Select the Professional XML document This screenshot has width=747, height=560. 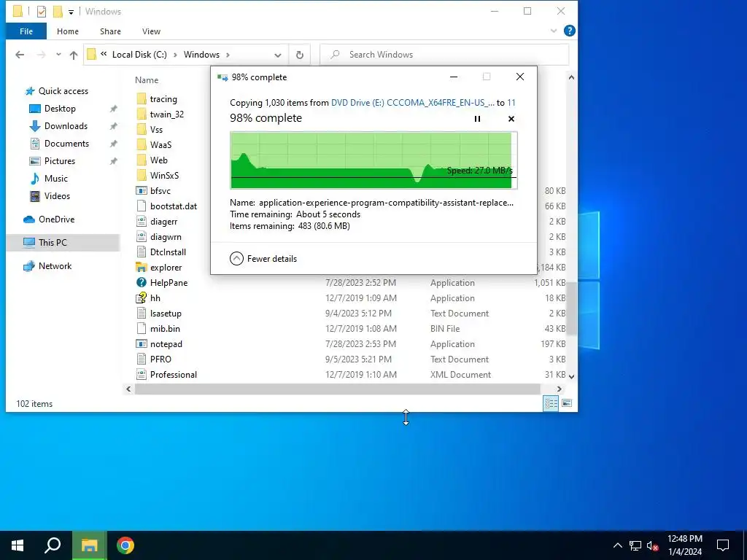(174, 375)
